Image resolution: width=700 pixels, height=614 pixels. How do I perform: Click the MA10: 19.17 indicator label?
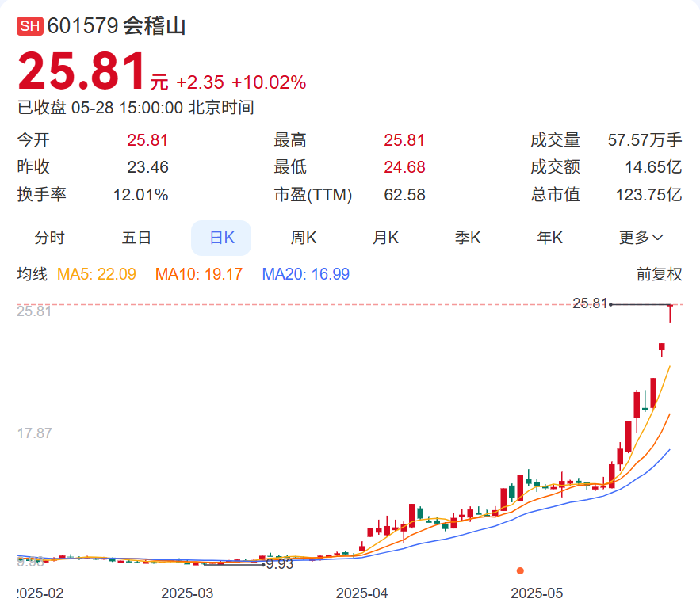click(199, 274)
